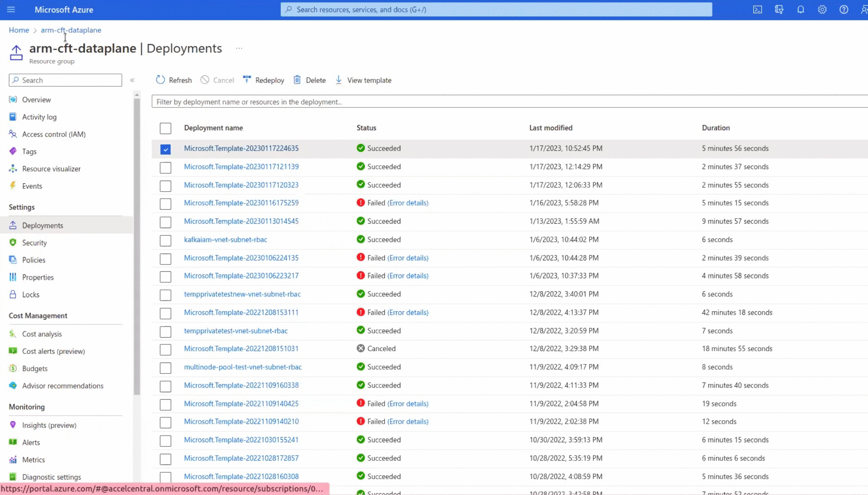This screenshot has height=495, width=868.
Task: Open the arm-cft-dataplane breadcrumb link
Action: [71, 30]
